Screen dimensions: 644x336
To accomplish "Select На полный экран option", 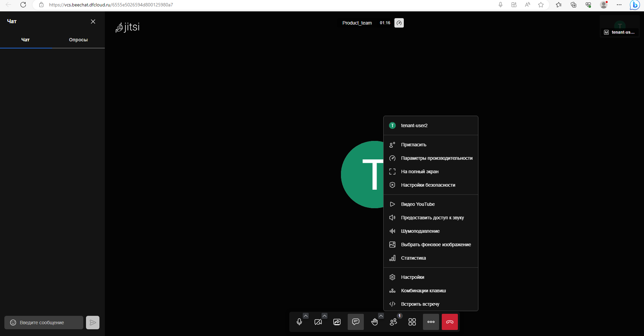I will click(431, 172).
